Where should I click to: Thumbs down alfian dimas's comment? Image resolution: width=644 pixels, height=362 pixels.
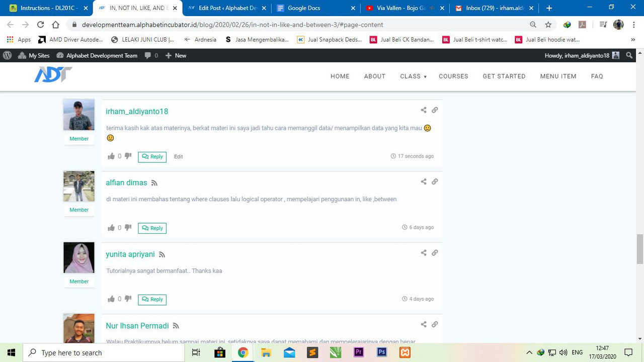click(128, 228)
